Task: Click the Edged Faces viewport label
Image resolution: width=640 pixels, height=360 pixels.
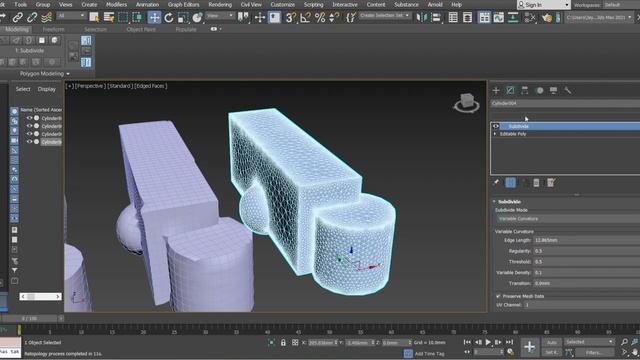Action: [x=151, y=86]
